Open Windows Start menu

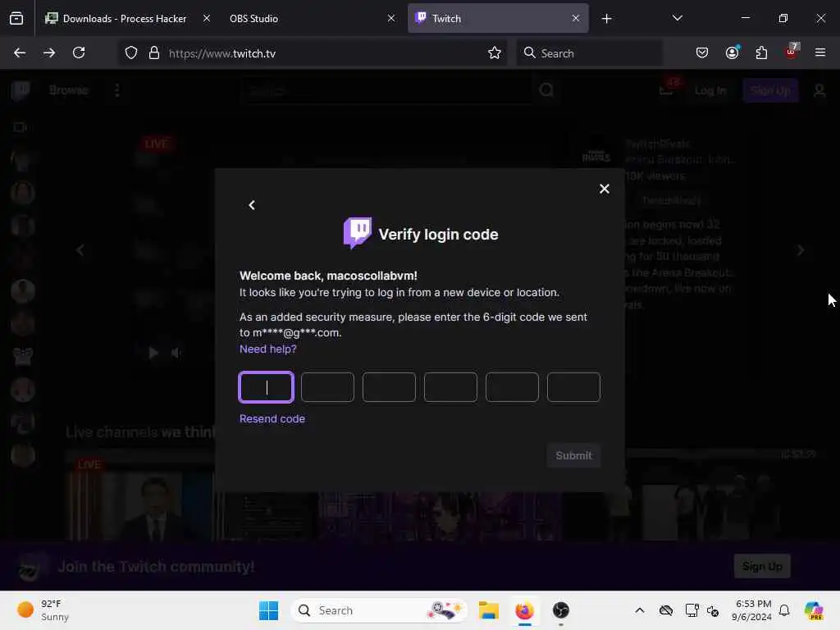point(268,610)
